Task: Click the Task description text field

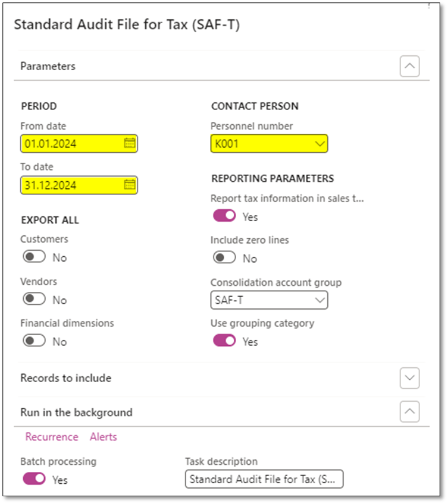Action: click(264, 479)
